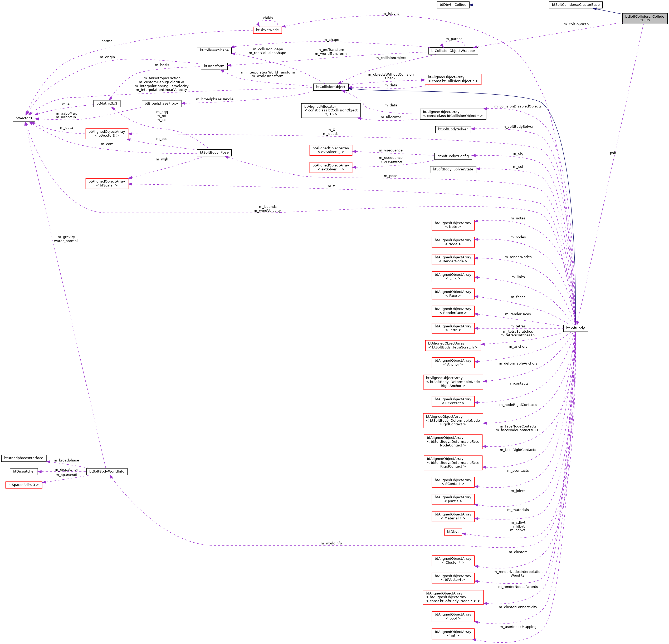Open the btSoftBody::Config node
The width and height of the screenshot is (669, 644).
click(x=453, y=156)
